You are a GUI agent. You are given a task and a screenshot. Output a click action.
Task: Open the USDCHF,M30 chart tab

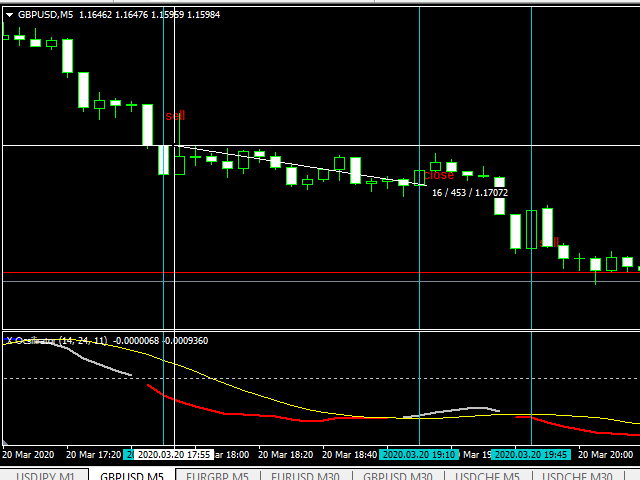tap(577, 476)
